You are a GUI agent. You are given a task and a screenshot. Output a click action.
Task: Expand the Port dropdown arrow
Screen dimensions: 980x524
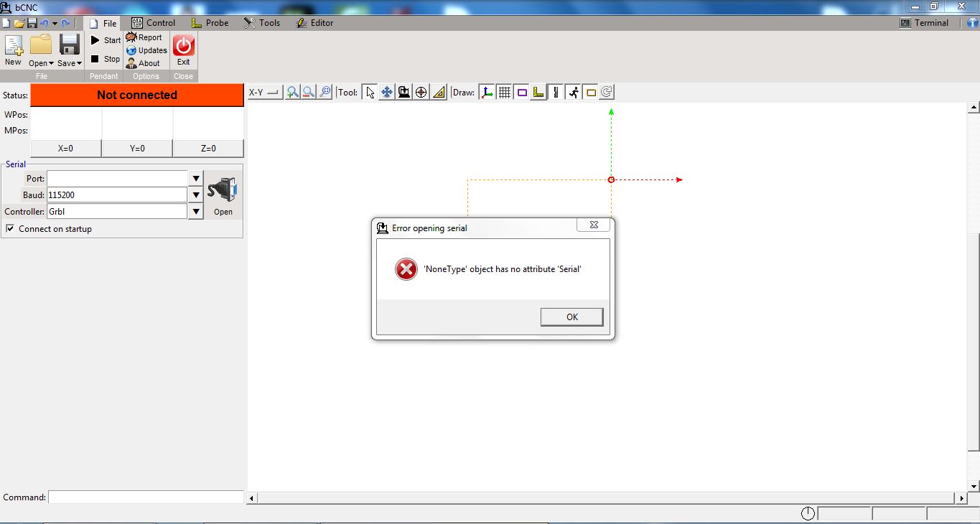coord(196,178)
